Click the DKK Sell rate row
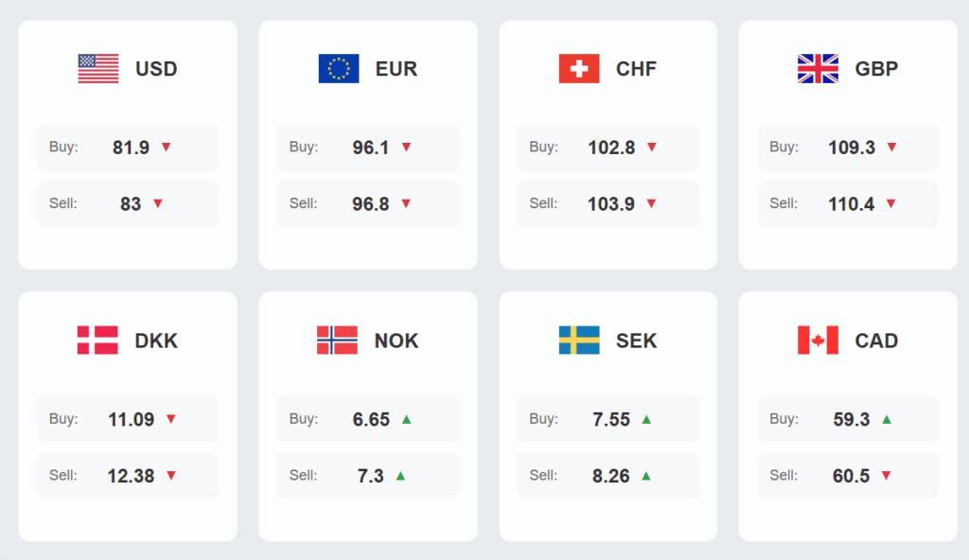This screenshot has height=560, width=969. 128,476
